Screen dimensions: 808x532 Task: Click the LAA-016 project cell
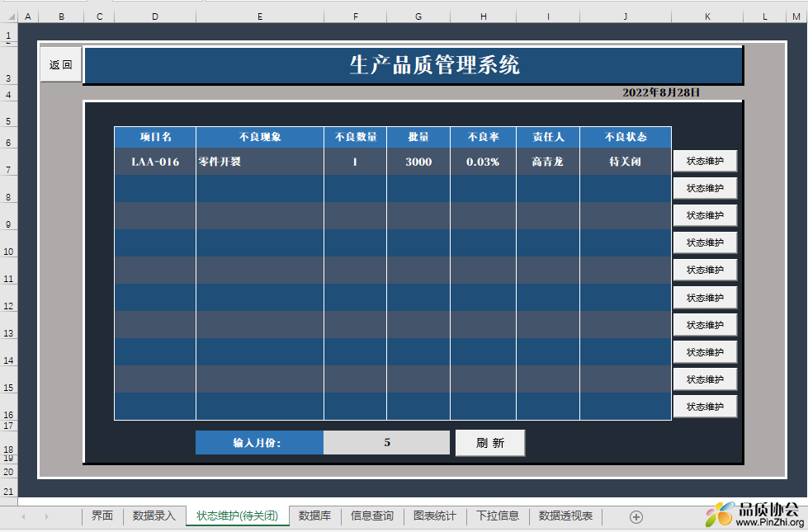155,162
